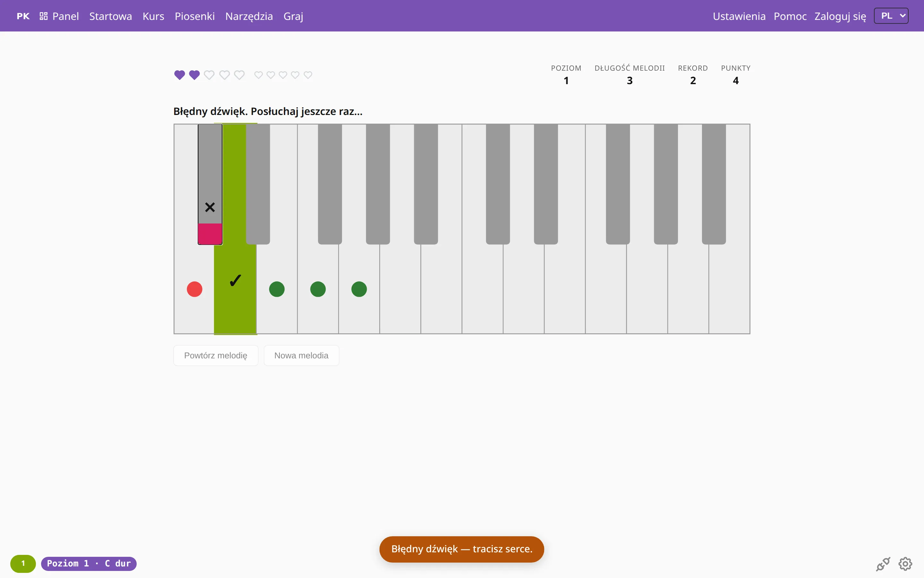
Task: Click the rightmost white piano key
Action: click(x=729, y=289)
